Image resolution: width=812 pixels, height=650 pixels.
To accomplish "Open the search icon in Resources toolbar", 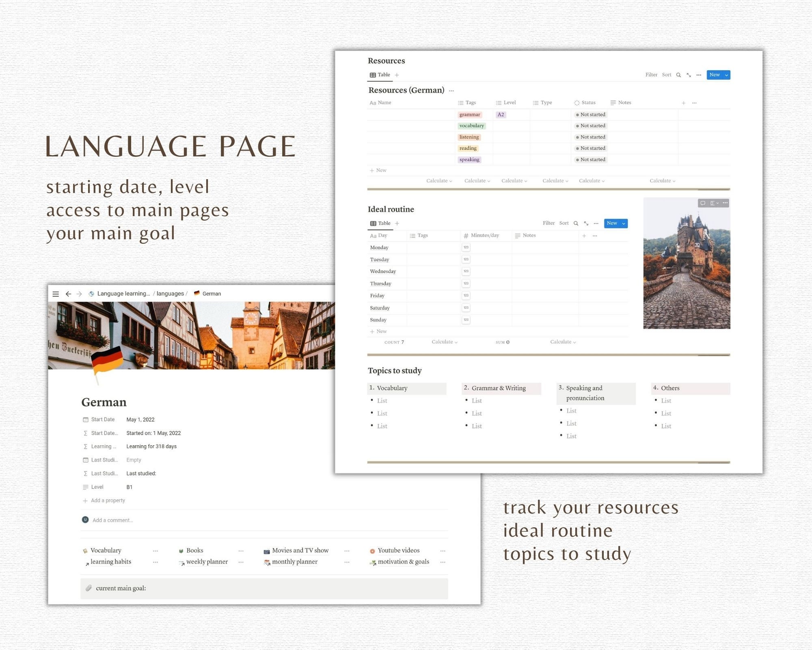I will [678, 75].
